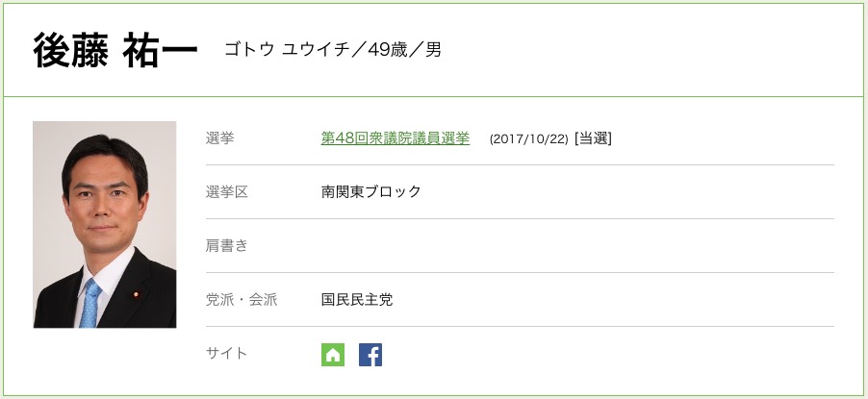Open the candidate's Facebook page icon
Viewport: 868px width, 399px height.
tap(370, 355)
